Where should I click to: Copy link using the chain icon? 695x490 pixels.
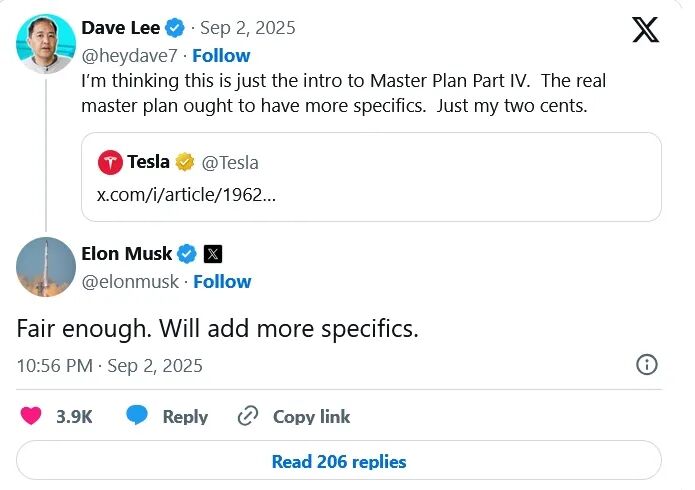pos(248,416)
